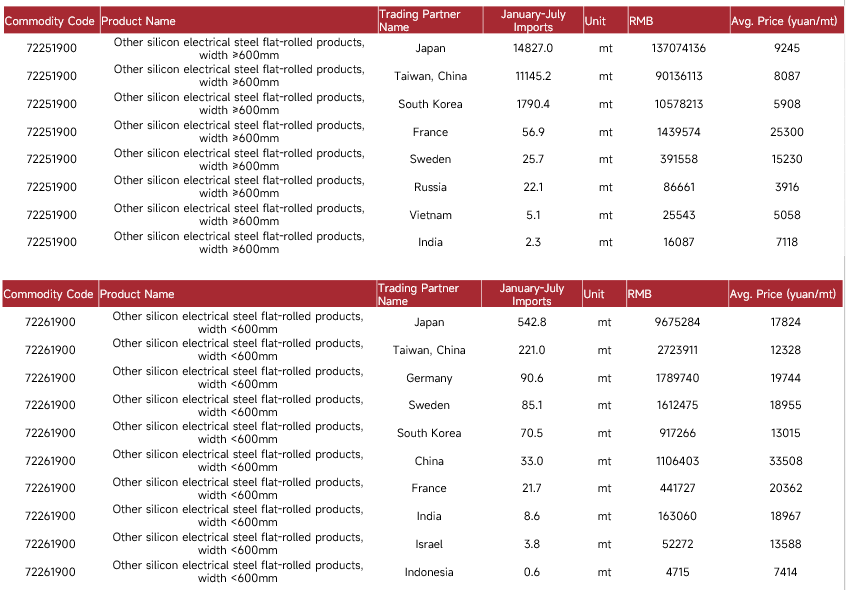846x590 pixels.
Task: Select the Russia trading partner cell
Action: click(x=430, y=187)
